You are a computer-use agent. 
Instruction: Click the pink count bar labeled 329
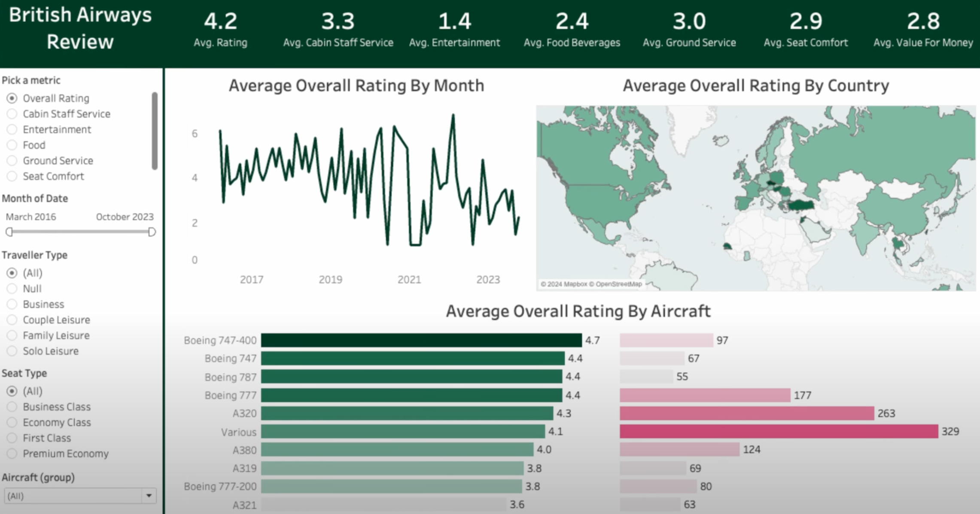779,431
